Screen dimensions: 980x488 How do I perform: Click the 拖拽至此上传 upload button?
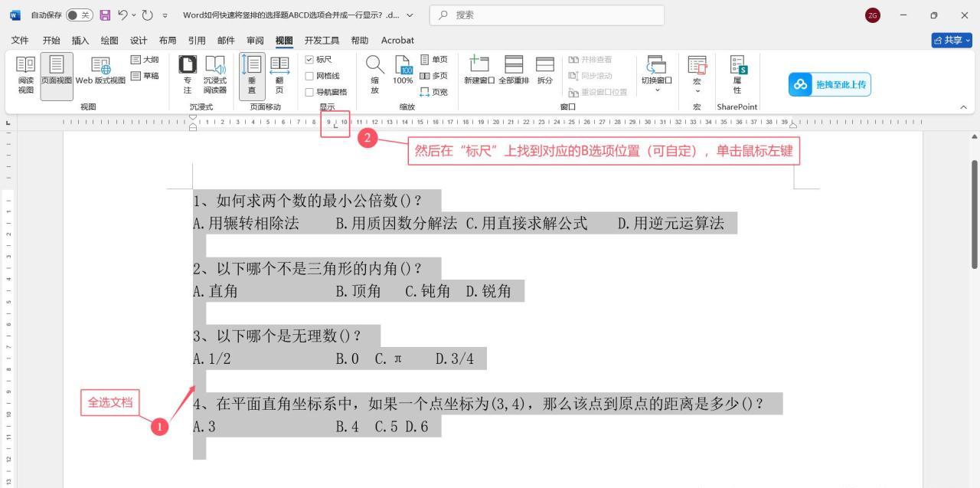(x=830, y=84)
